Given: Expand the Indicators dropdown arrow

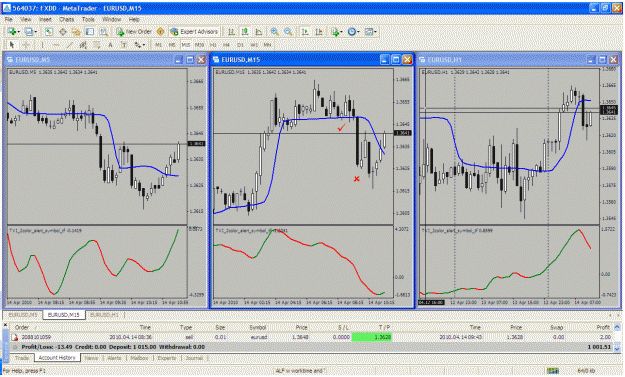Looking at the screenshot, I should [341, 32].
